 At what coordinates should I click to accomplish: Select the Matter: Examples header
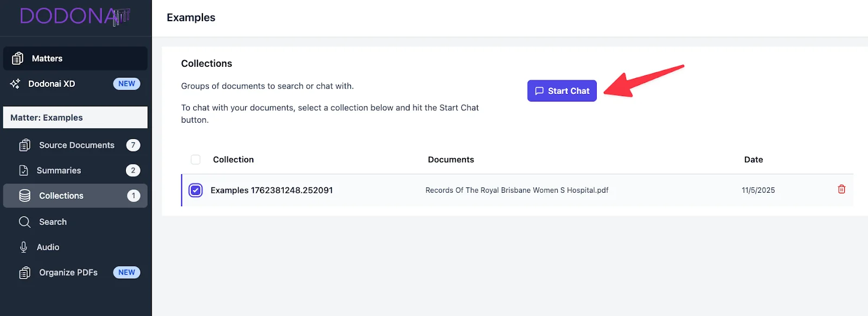click(x=75, y=117)
